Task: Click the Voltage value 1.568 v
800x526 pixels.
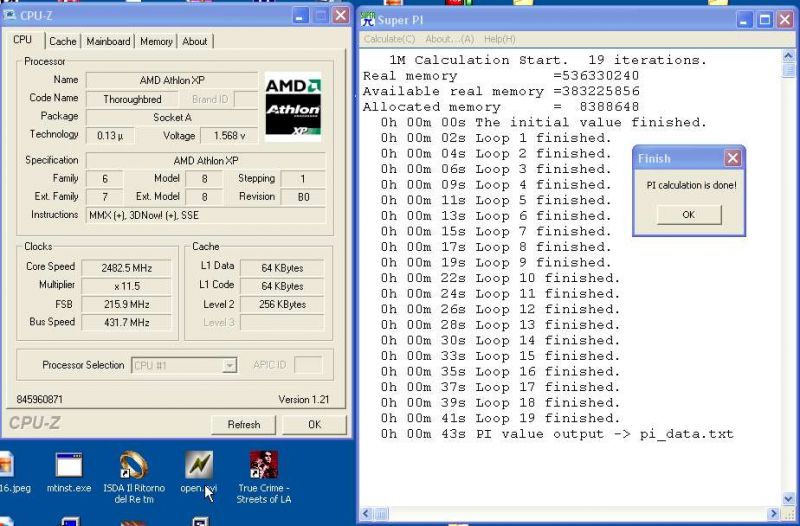Action: [229, 136]
